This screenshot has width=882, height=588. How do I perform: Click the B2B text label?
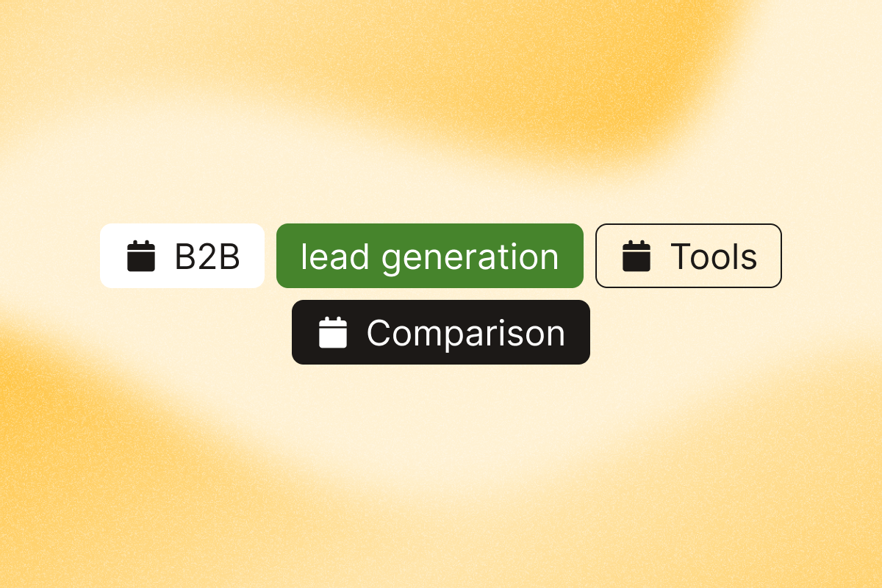pos(207,257)
